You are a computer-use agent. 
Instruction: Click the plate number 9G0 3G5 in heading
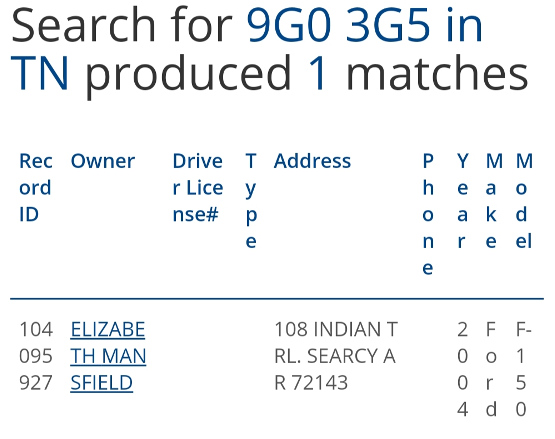tap(338, 25)
